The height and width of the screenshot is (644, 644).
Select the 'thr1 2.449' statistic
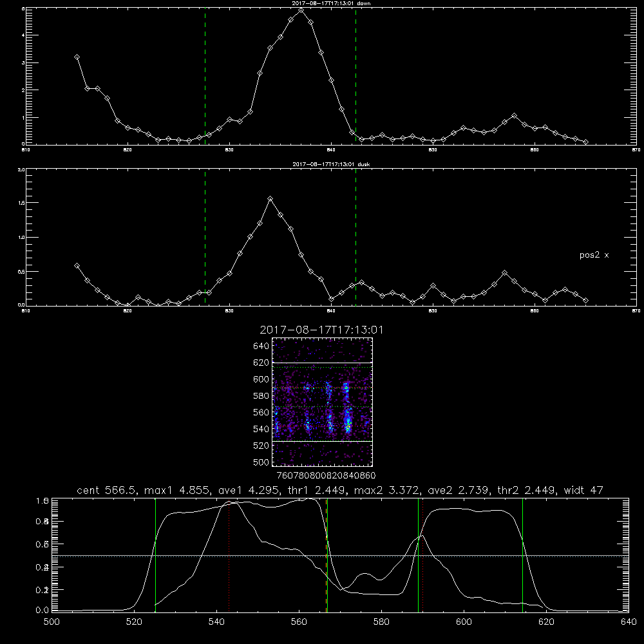(x=317, y=490)
